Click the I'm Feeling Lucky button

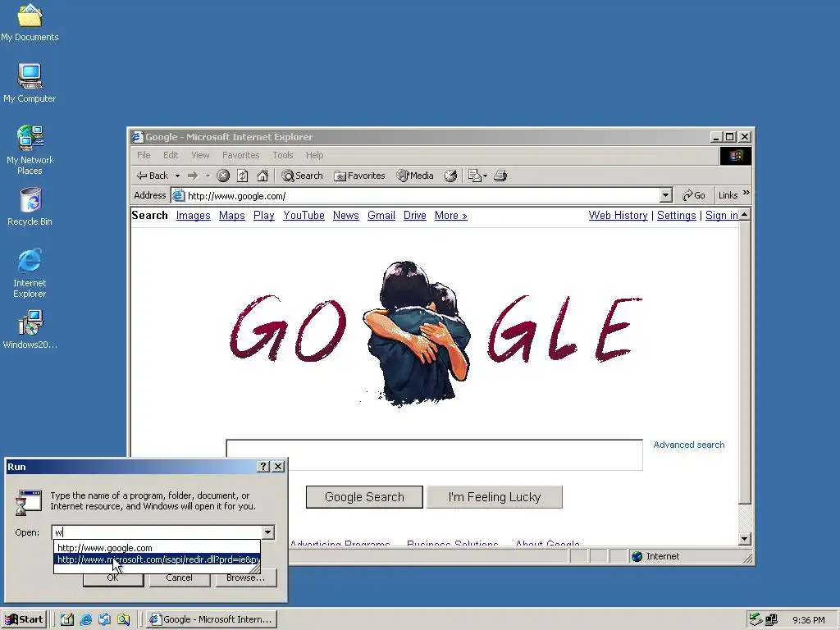coord(495,497)
